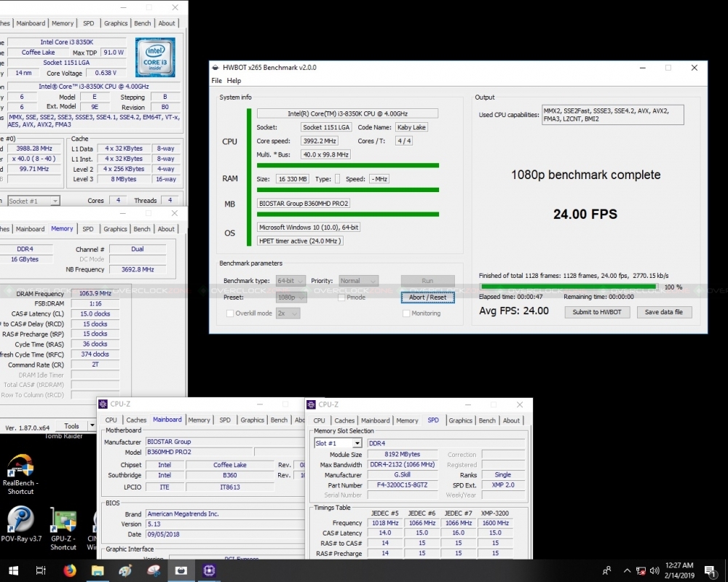Click the CPU-Z Mainboard window title icon

[103, 404]
